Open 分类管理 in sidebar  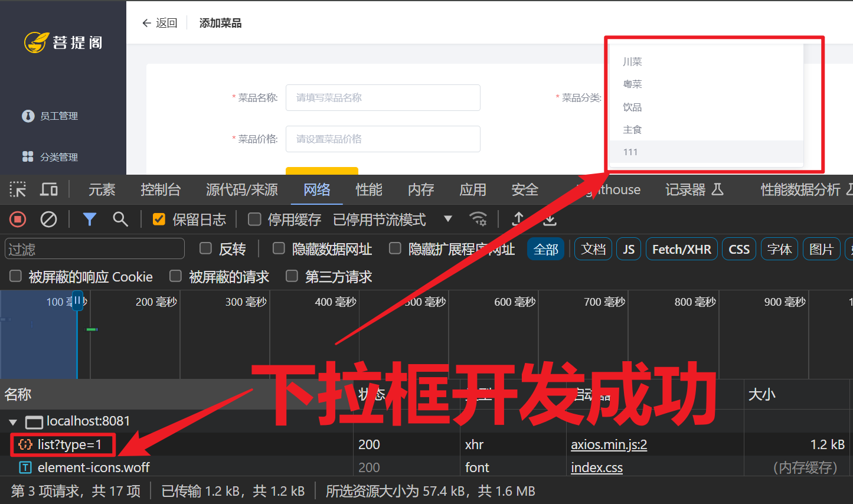pyautogui.click(x=59, y=157)
